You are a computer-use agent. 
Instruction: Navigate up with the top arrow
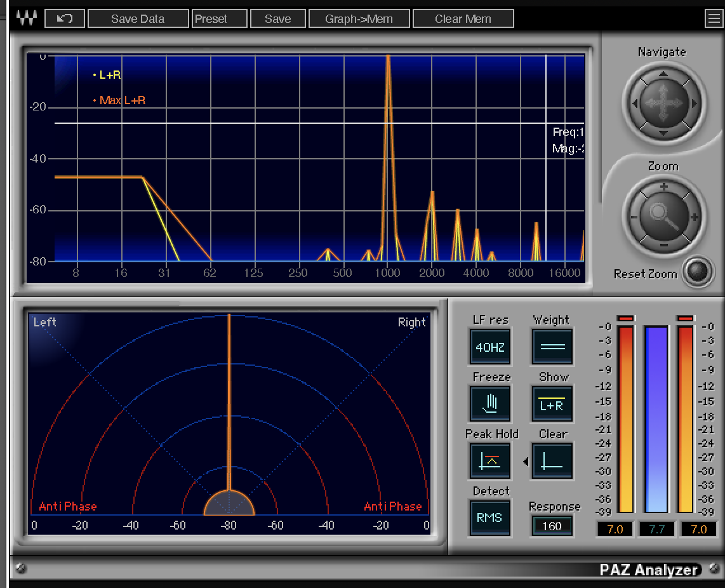point(663,74)
